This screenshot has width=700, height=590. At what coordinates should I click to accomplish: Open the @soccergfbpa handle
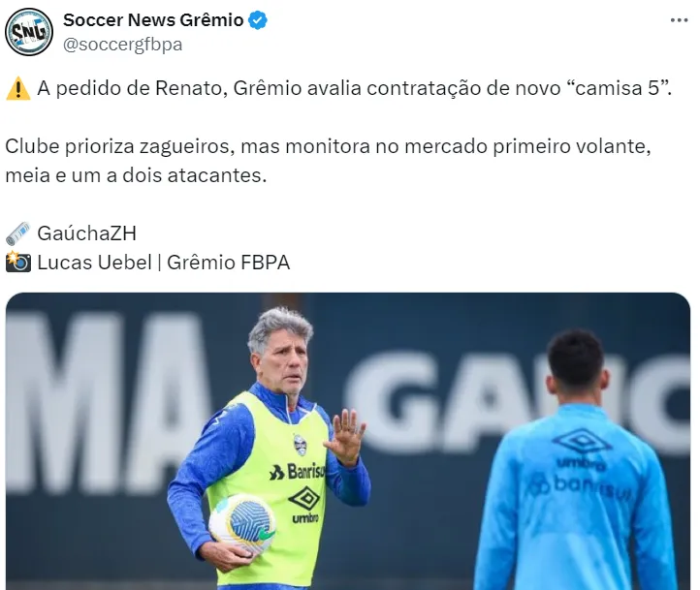pyautogui.click(x=123, y=45)
